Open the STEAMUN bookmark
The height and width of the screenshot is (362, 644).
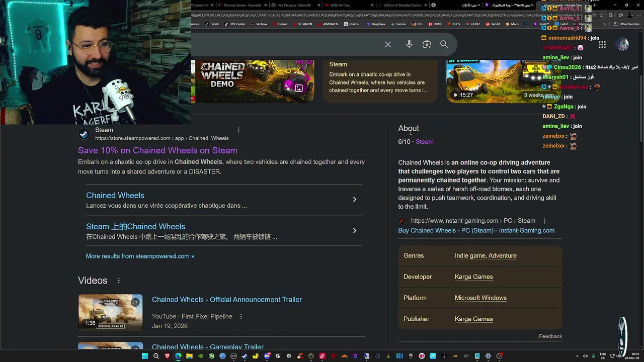coord(302,24)
